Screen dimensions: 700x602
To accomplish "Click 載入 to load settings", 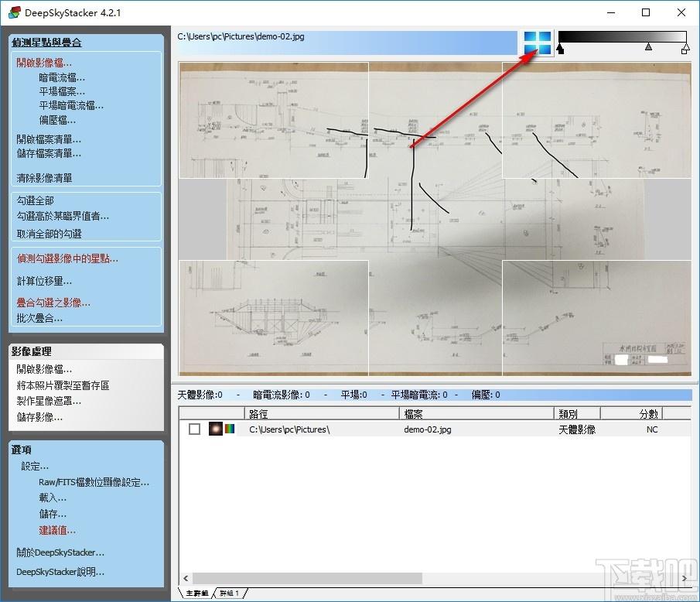I will 53,498.
